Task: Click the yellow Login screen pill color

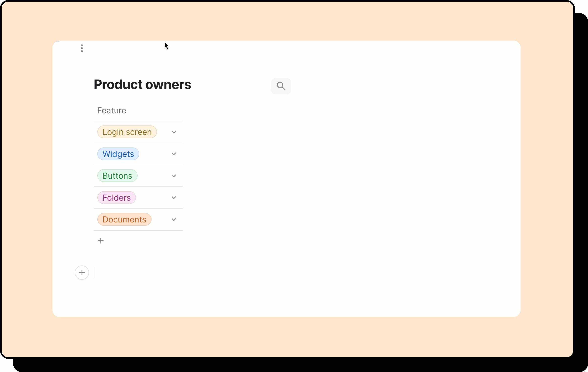Action: tap(127, 132)
